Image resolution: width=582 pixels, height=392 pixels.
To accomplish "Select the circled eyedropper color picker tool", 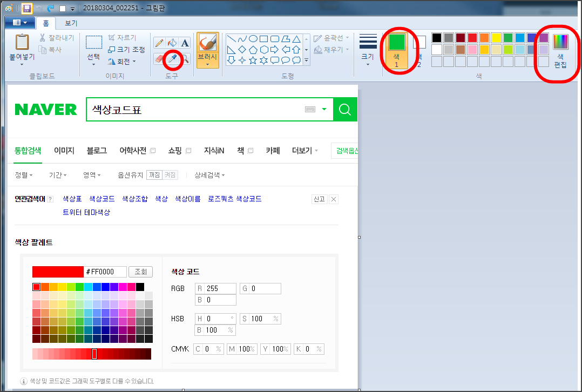I will point(172,58).
